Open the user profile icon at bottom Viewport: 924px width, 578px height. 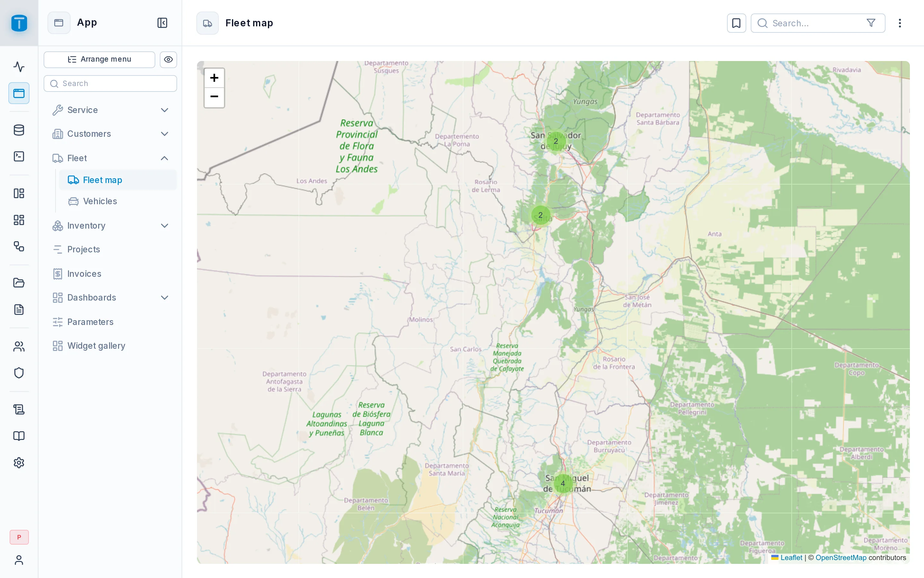[x=19, y=560]
